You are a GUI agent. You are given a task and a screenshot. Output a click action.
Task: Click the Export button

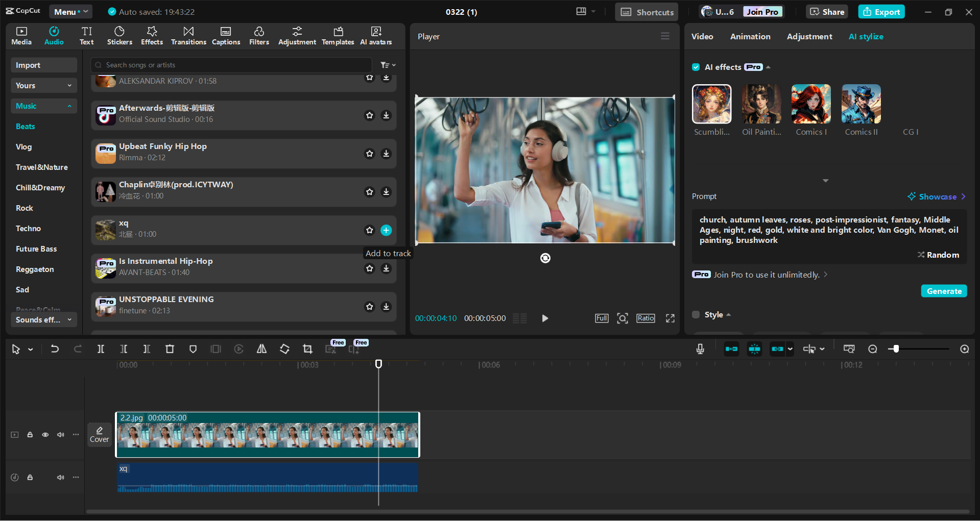(881, 12)
